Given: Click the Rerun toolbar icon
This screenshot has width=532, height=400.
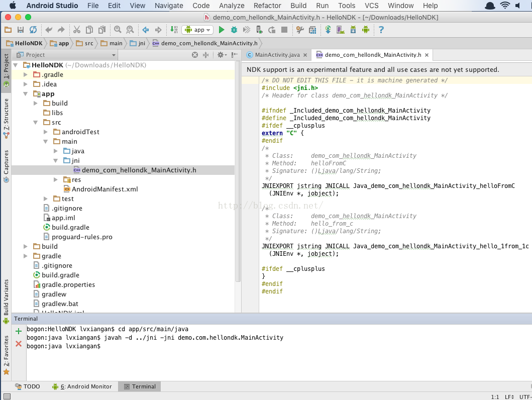Looking at the screenshot, I should [x=272, y=30].
